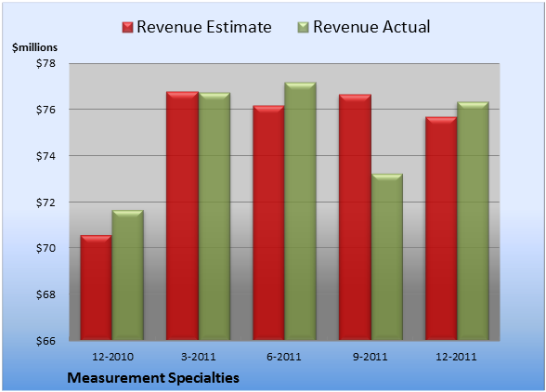546x392 pixels.
Task: Select the green actual bar for 6-2011
Action: click(x=300, y=211)
